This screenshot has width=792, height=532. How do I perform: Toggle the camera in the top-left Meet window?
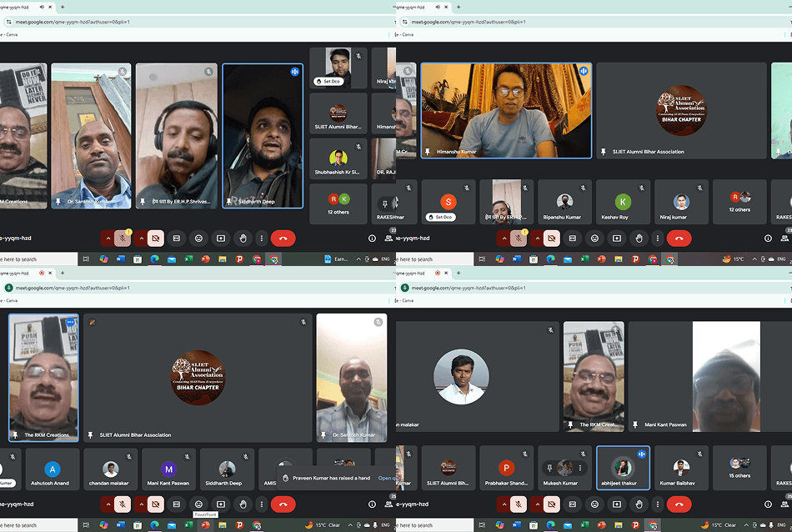(156, 238)
